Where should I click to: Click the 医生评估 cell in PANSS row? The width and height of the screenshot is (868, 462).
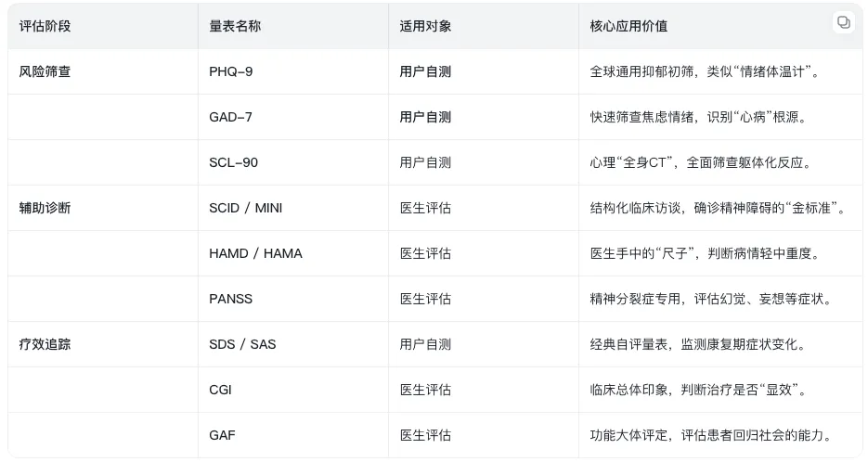(425, 299)
